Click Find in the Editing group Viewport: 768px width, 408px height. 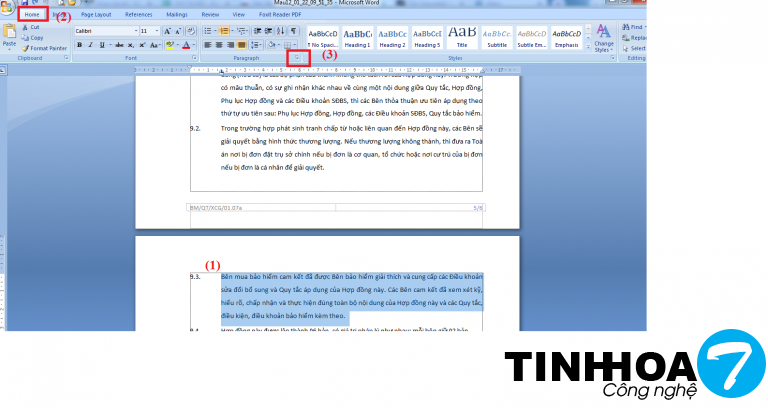636,27
